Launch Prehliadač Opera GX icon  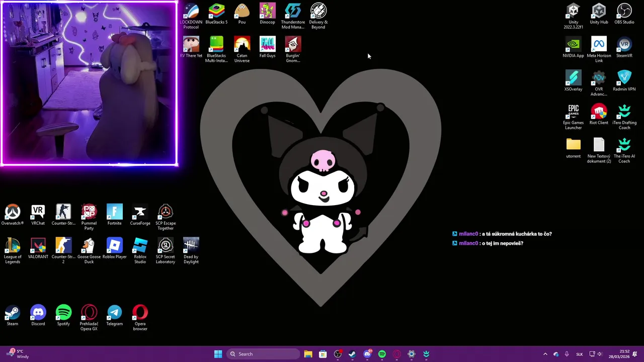(x=89, y=318)
